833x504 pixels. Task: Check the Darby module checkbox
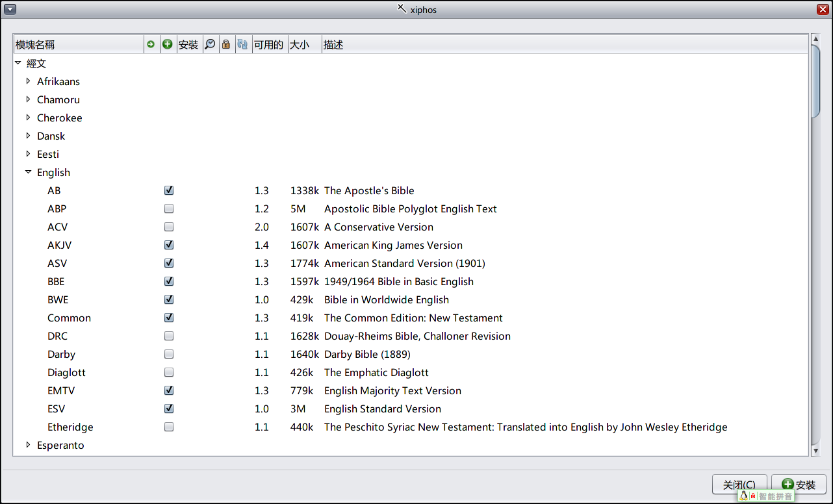pos(169,354)
